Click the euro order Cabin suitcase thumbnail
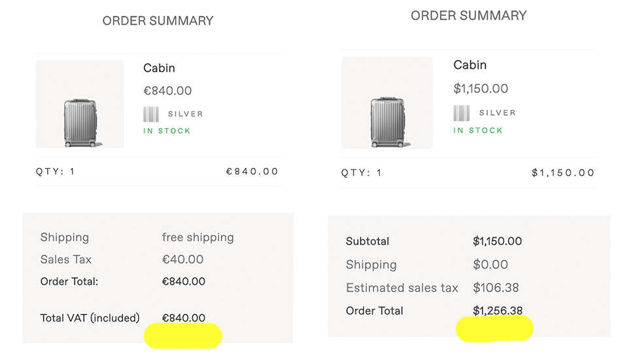This screenshot has width=629, height=364. [80, 104]
